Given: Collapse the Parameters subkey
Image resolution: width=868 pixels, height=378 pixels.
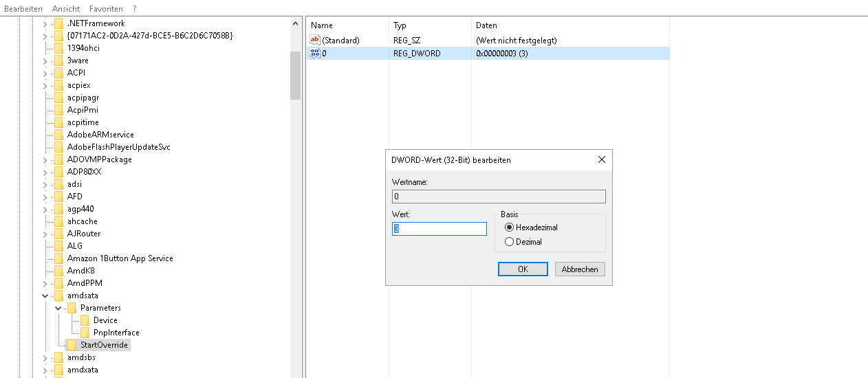Looking at the screenshot, I should [58, 308].
